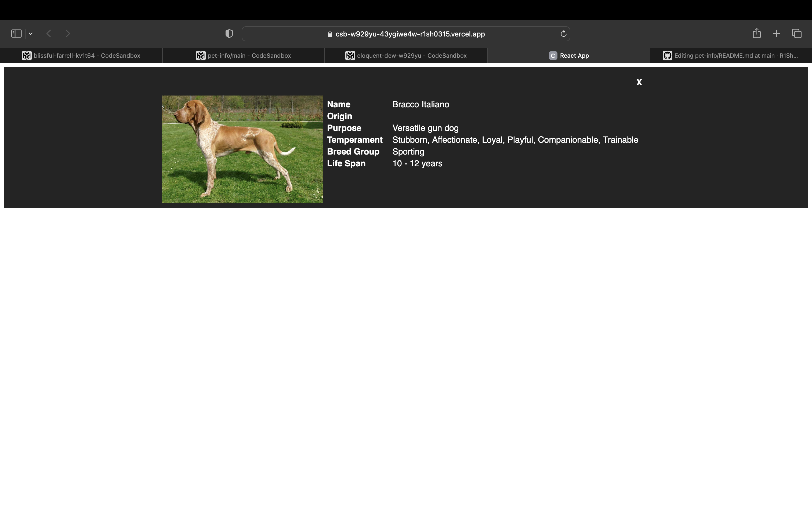Reload the current page
The height and width of the screenshot is (527, 812).
tap(563, 34)
